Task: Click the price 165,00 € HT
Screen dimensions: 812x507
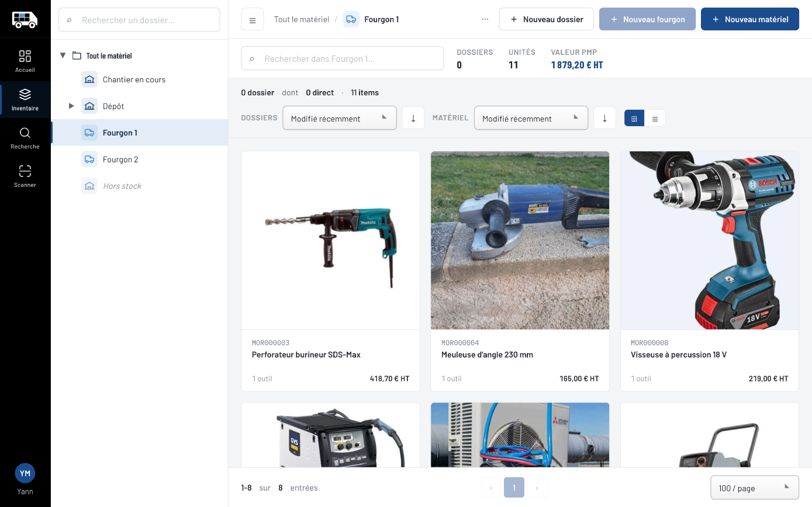Action: (579, 378)
